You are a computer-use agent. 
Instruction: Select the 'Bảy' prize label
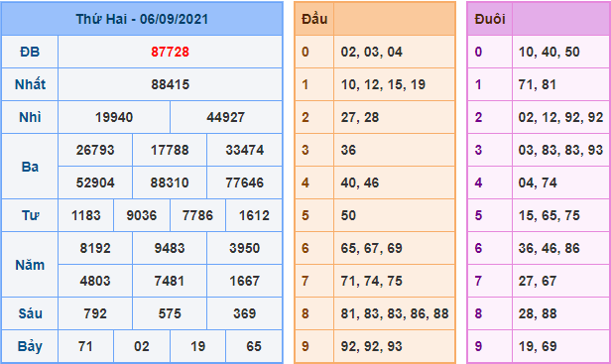pyautogui.click(x=30, y=346)
